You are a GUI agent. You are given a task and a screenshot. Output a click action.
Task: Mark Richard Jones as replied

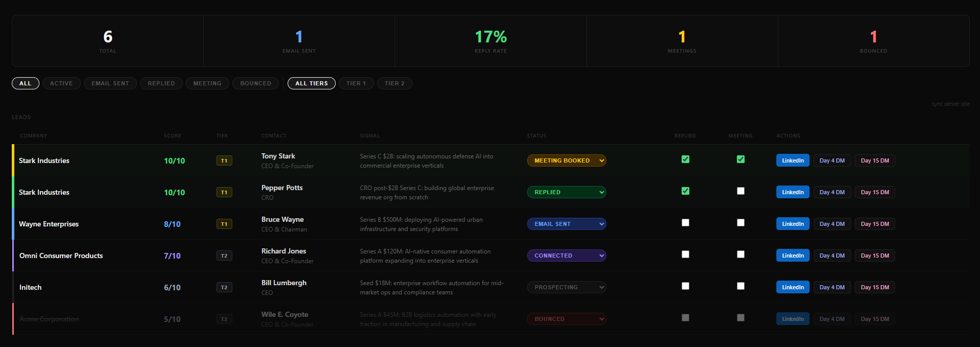pyautogui.click(x=685, y=255)
